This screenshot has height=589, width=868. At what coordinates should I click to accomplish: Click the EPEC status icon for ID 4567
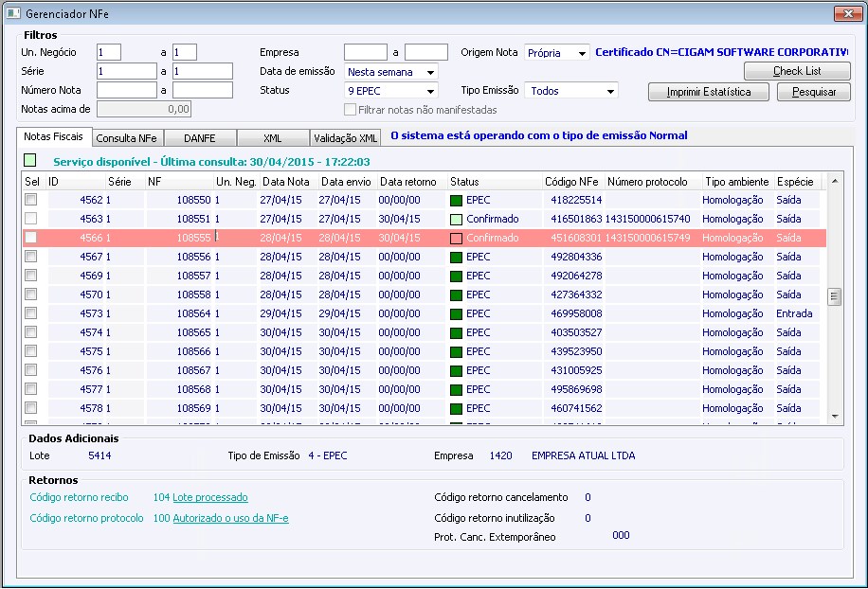click(457, 257)
